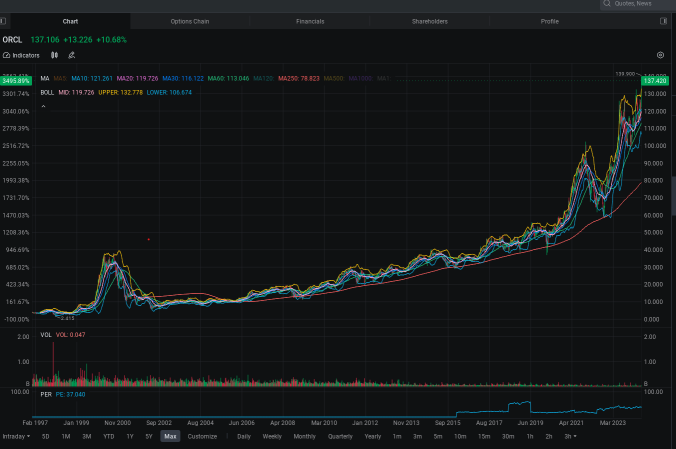
Task: Select the 2h interval
Action: (548, 436)
